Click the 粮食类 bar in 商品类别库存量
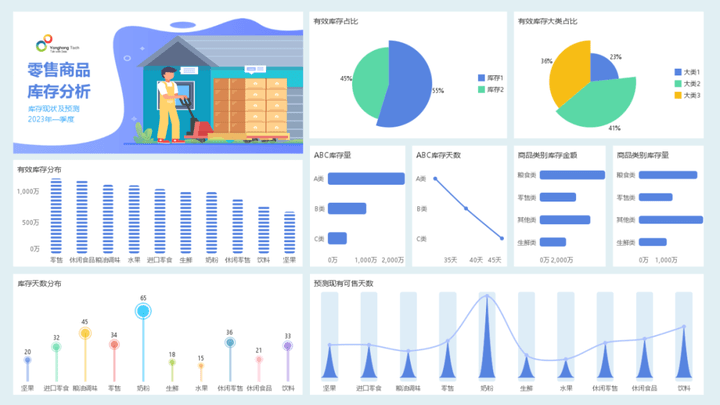Image resolution: width=720 pixels, height=405 pixels. 668,175
